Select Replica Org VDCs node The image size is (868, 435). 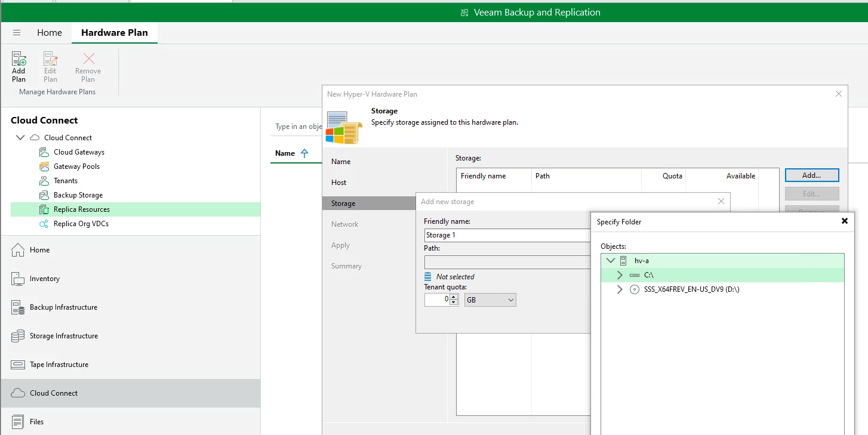[x=81, y=224]
